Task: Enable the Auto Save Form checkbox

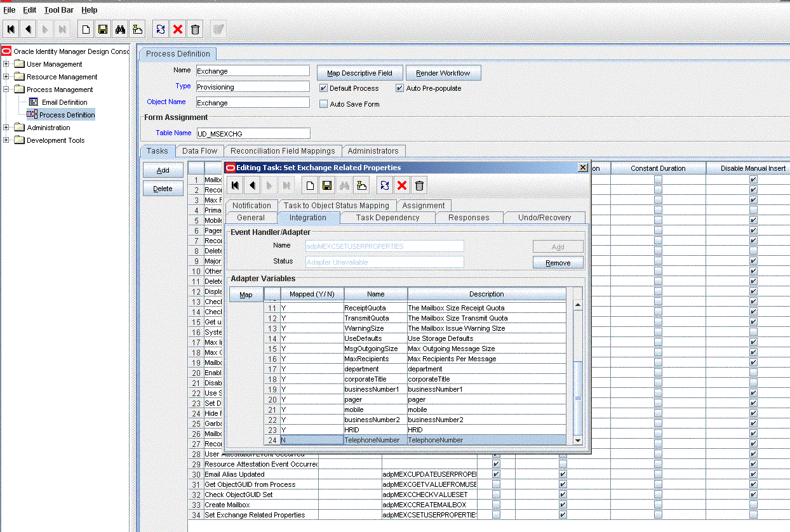Action: tap(323, 104)
